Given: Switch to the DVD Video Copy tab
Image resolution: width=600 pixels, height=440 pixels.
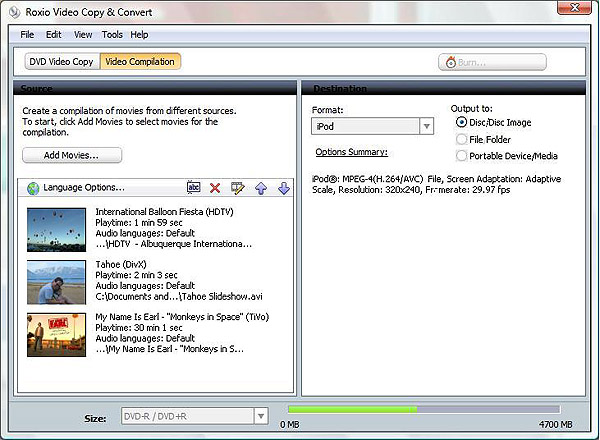Looking at the screenshot, I should coord(62,62).
